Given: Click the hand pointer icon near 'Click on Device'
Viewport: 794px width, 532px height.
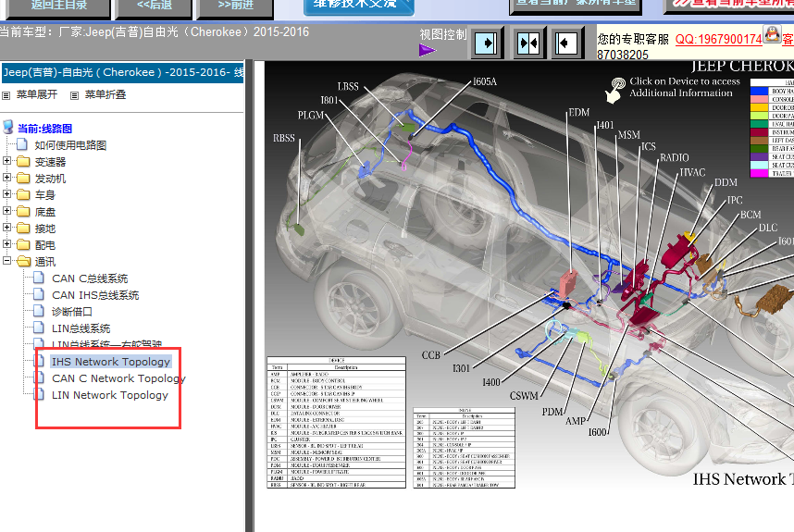Looking at the screenshot, I should click(x=614, y=91).
